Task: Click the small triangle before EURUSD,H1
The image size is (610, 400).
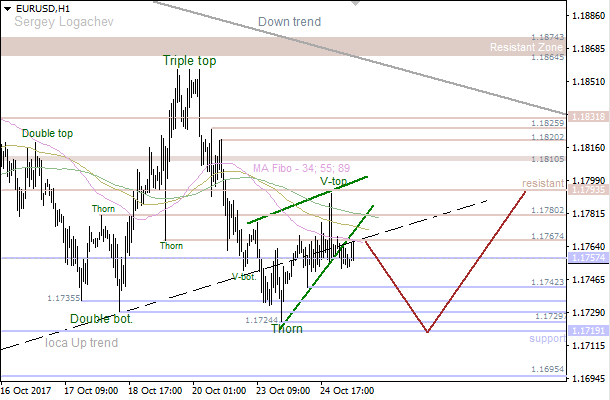Action: 7,8
